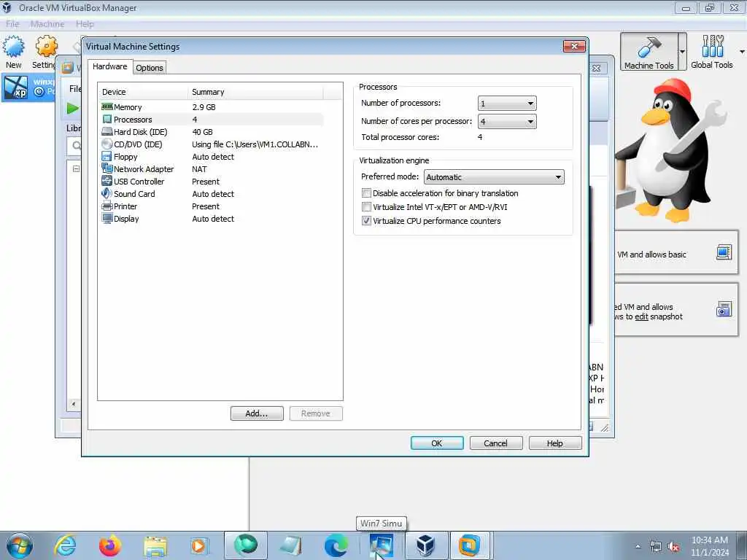The width and height of the screenshot is (747, 560).
Task: Open Number of cores per processor dropdown
Action: pos(507,122)
